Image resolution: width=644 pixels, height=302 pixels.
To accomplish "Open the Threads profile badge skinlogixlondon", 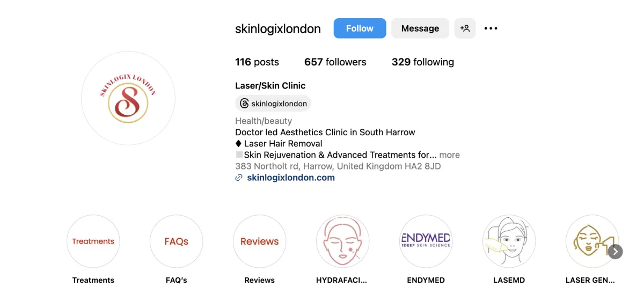I will (x=273, y=104).
